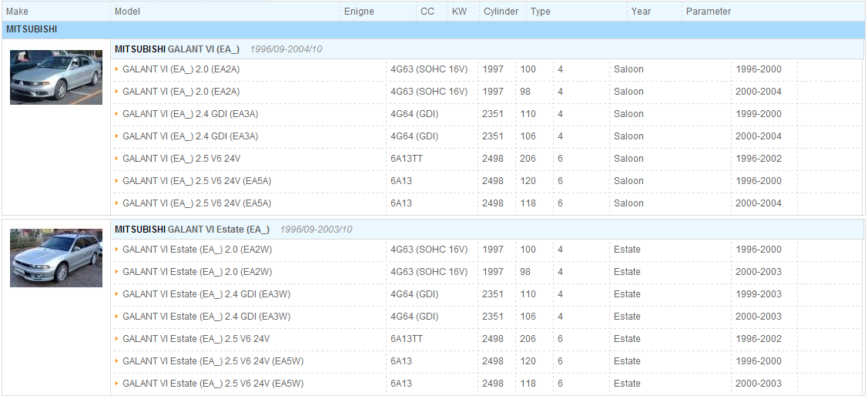The image size is (868, 399).
Task: Click orange arrow beside Estate 2.0 (EA2W) 98 KW row
Action: point(117,272)
